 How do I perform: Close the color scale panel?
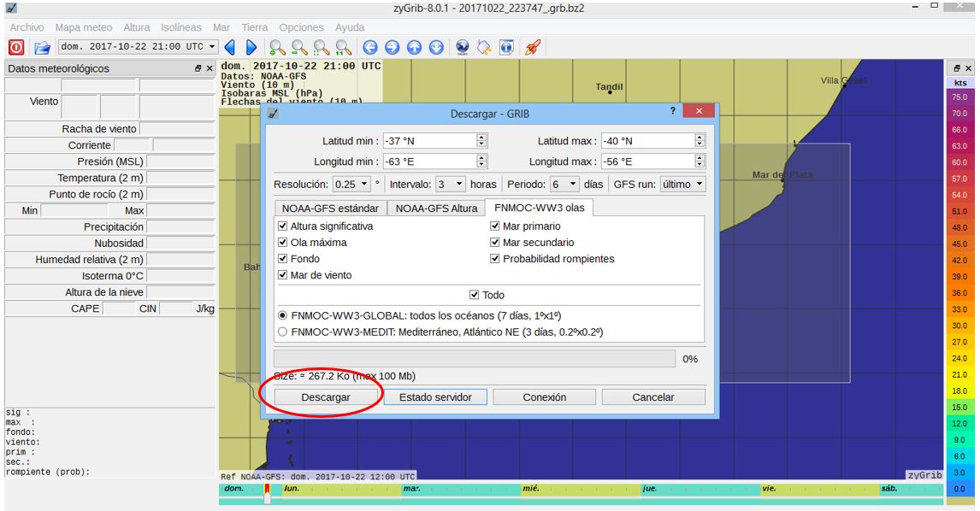pyautogui.click(x=968, y=68)
